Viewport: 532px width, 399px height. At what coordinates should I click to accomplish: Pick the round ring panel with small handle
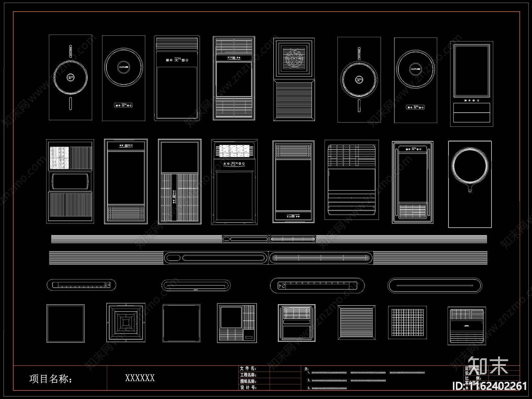[470, 184]
